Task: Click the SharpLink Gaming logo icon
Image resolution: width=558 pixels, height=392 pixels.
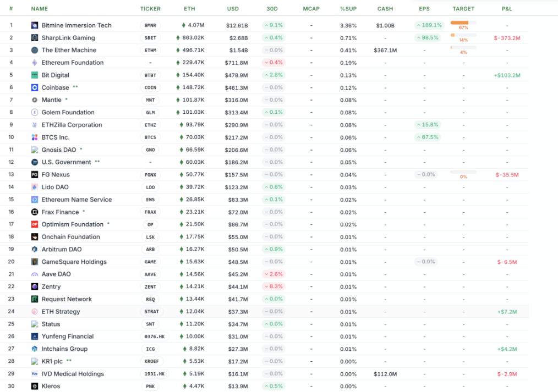Action: tap(35, 38)
